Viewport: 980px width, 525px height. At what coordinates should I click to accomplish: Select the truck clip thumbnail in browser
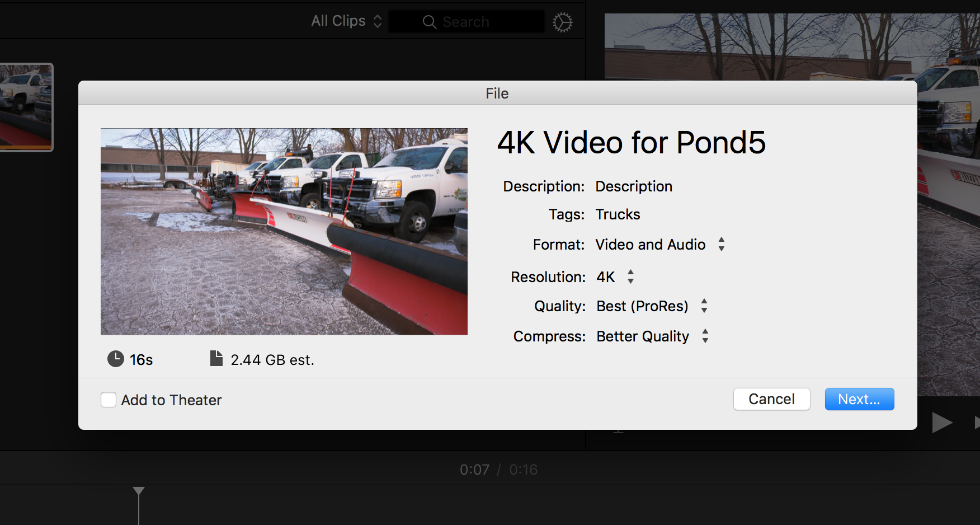26,107
